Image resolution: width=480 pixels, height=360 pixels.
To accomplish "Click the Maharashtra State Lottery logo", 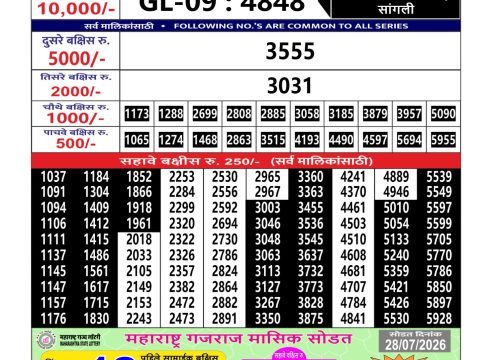I will tap(46, 340).
